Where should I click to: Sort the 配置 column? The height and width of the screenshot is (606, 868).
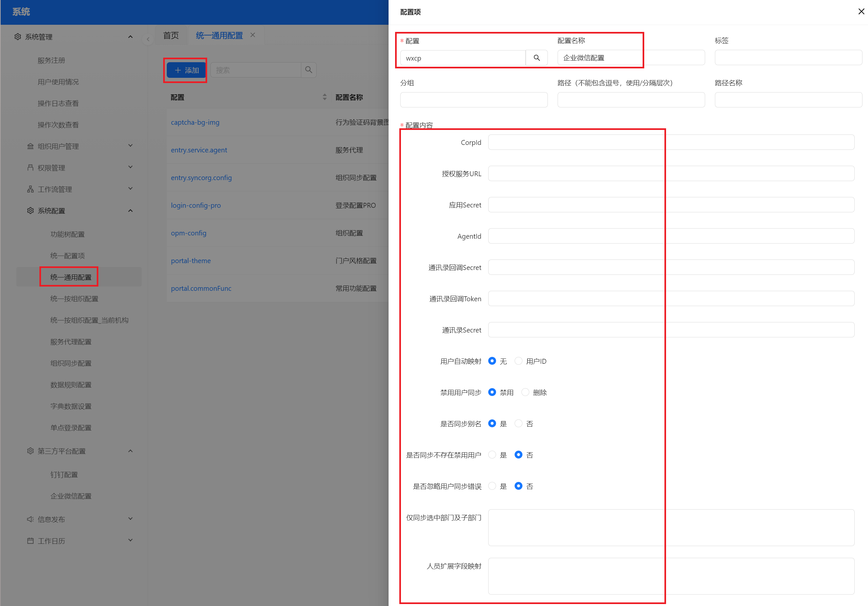click(x=324, y=97)
